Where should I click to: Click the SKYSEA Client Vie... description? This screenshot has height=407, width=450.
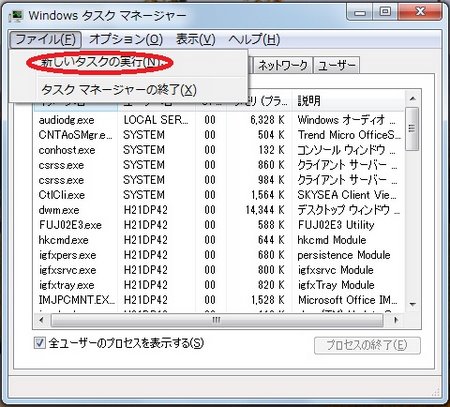tap(347, 195)
